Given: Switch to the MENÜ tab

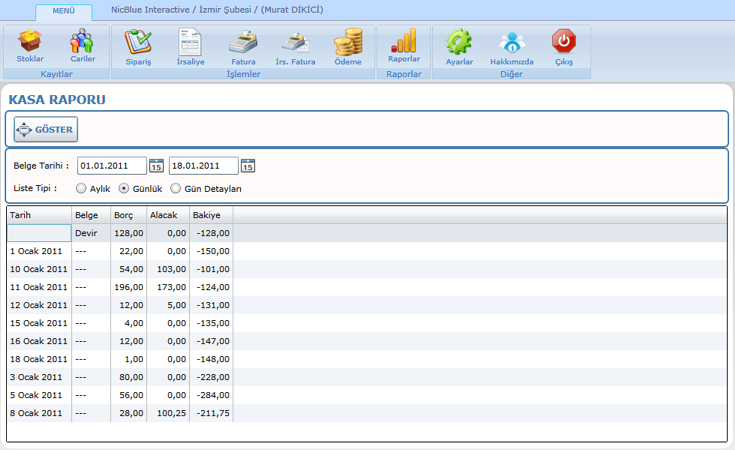Looking at the screenshot, I should tap(63, 11).
